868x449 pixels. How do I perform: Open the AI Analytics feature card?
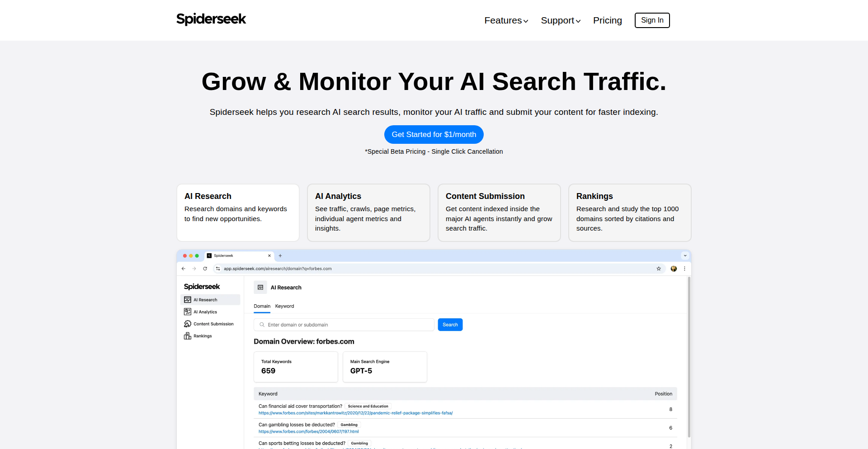(x=368, y=213)
